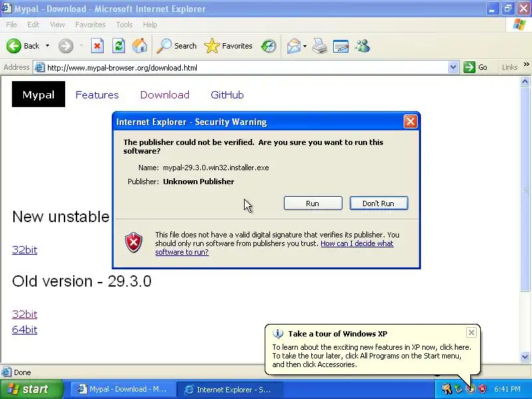Screen dimensions: 532x399
Task: Click the scrollbar up arrow
Action: click(525, 82)
